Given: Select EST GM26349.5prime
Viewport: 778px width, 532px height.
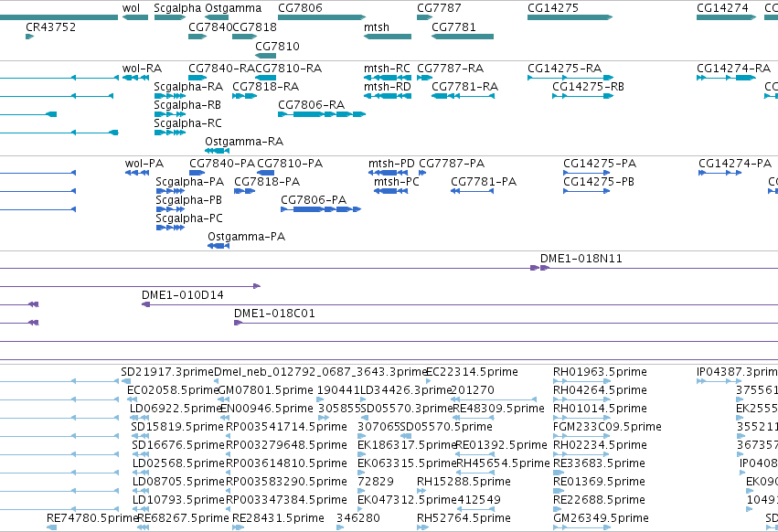Looking at the screenshot, I should tap(601, 518).
